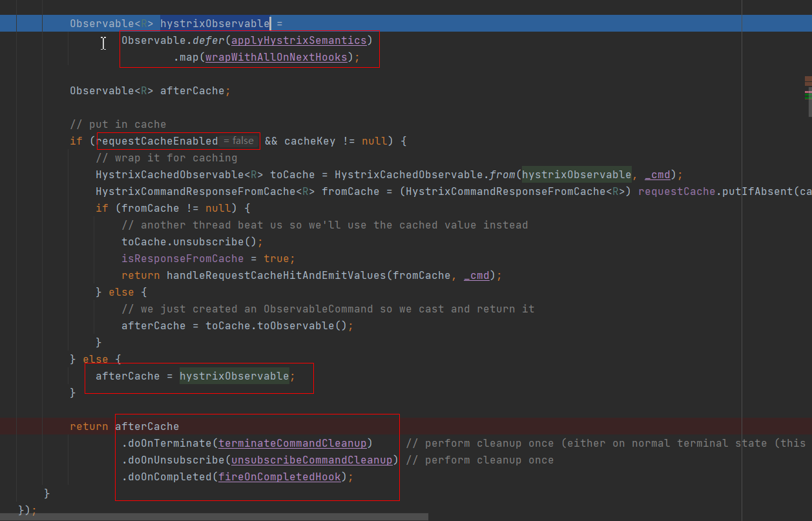Follow the wrapWithAllOnNextHooks link
The height and width of the screenshot is (521, 812).
276,57
